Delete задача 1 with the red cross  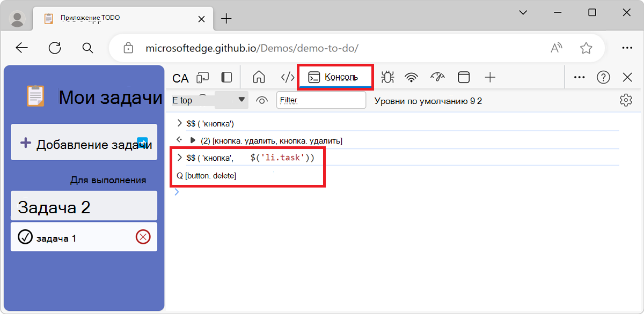point(143,236)
